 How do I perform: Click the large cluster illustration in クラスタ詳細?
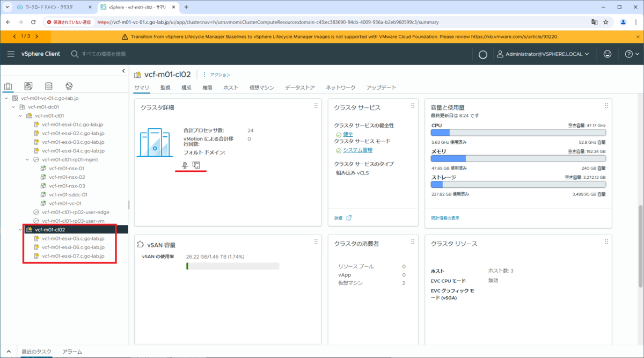[x=155, y=142]
